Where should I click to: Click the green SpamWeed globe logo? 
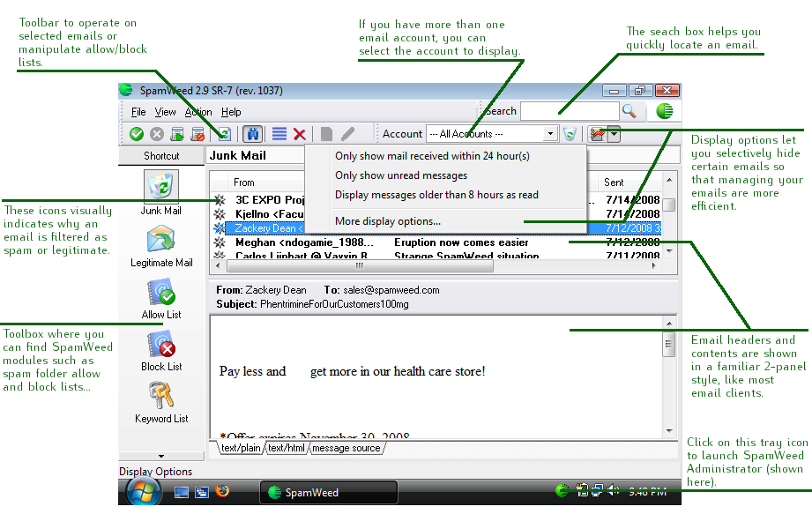(665, 111)
